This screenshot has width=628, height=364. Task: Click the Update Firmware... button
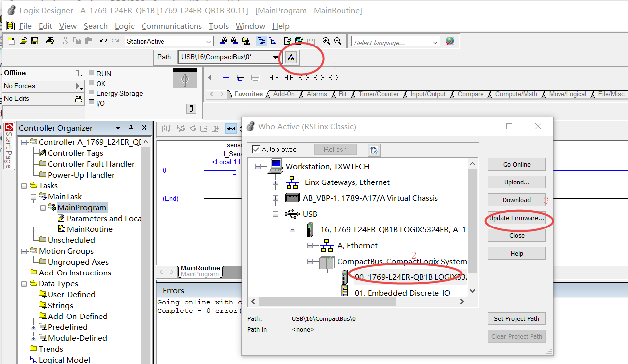click(517, 218)
